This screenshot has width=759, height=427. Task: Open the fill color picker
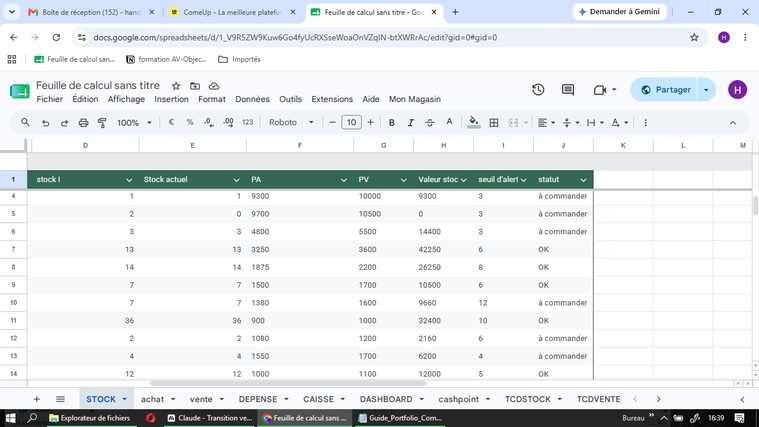click(474, 122)
